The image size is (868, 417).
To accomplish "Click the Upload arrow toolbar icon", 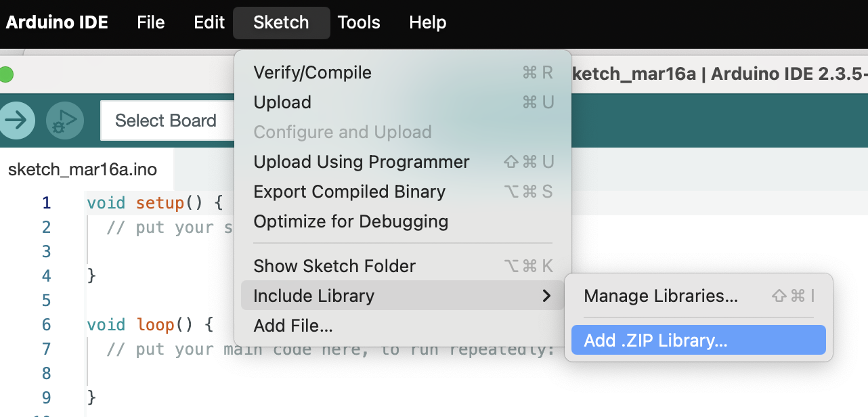I will (x=16, y=120).
